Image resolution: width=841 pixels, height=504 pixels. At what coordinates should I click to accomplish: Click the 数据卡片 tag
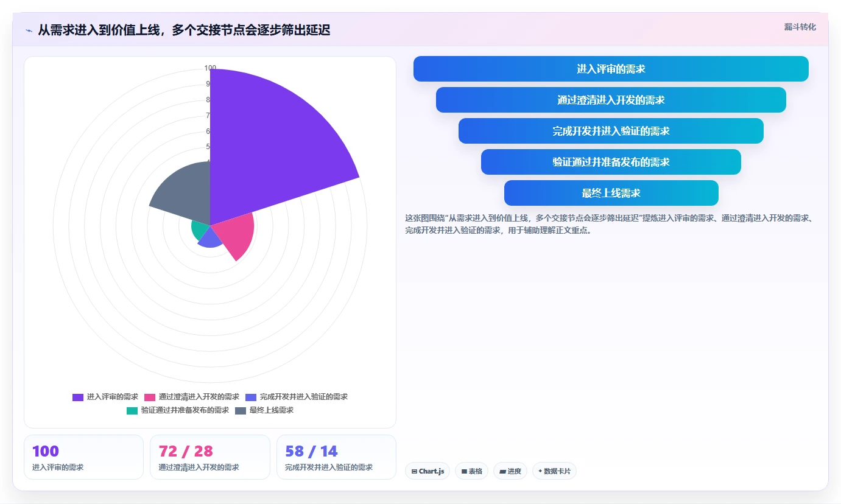[554, 471]
